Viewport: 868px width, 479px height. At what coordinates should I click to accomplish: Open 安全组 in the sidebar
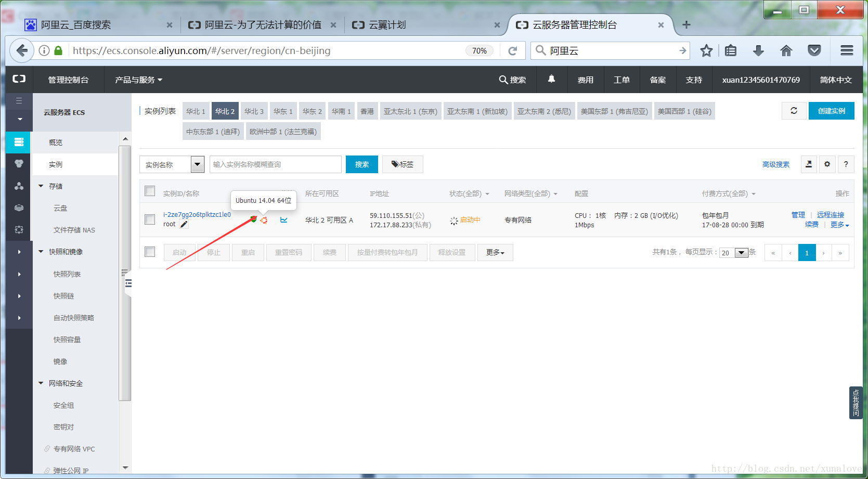pos(63,405)
